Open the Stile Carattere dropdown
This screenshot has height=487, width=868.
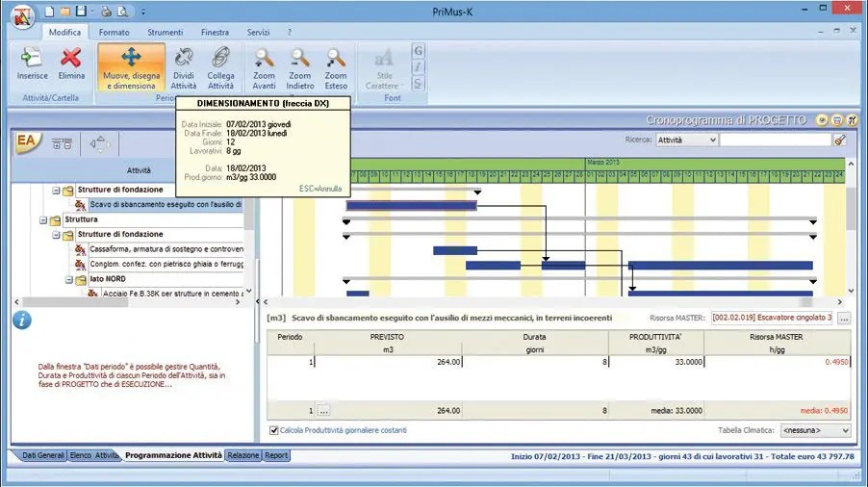384,68
